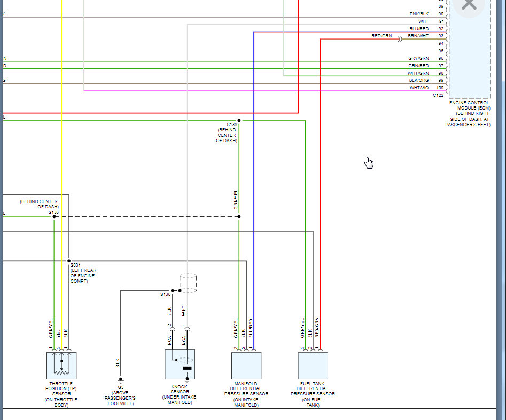Click the 'BRN/WHT' label at pin 93

point(418,36)
